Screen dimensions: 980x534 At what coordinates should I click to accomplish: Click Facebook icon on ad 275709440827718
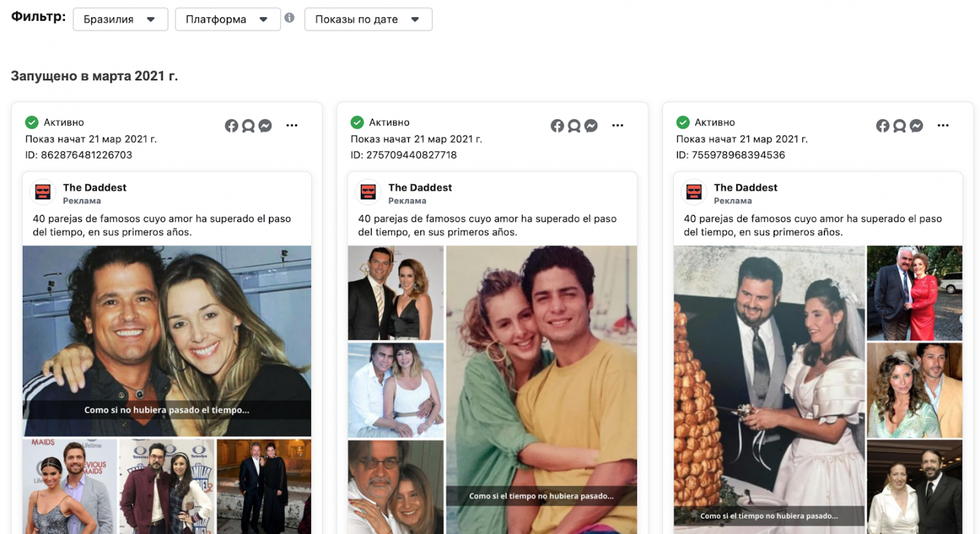[x=557, y=126]
